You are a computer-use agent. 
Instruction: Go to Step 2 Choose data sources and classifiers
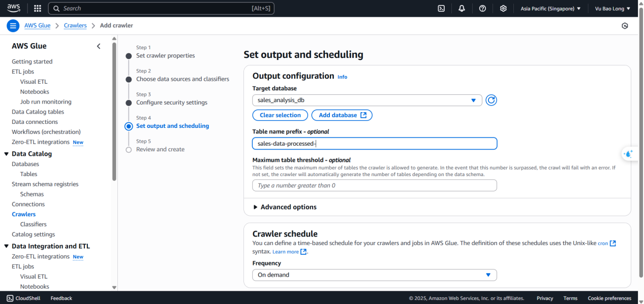pos(182,79)
